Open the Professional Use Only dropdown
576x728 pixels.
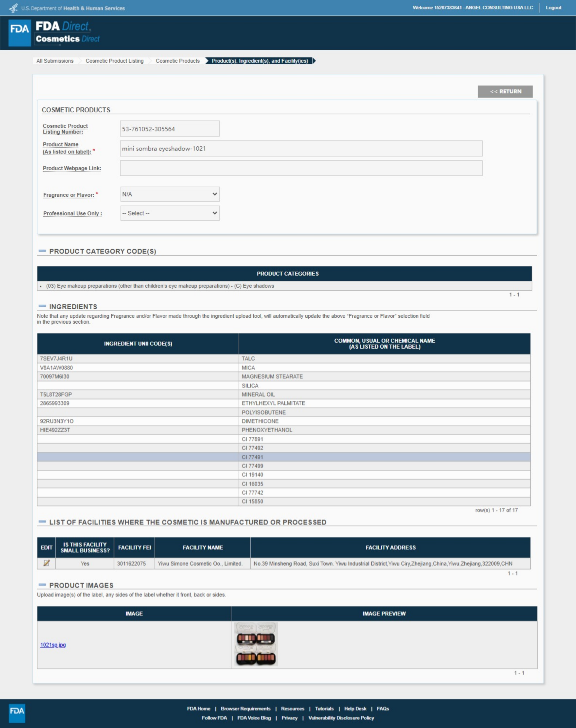coord(170,213)
